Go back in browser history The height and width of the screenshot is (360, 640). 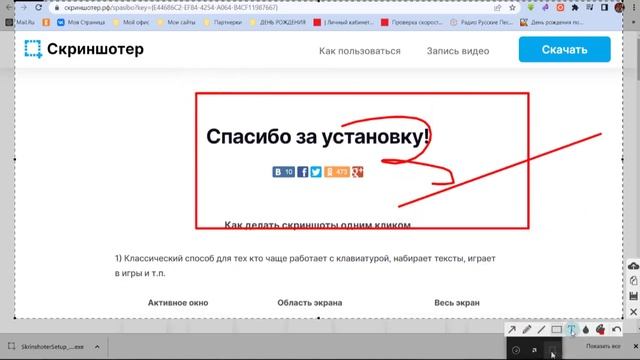coord(9,7)
